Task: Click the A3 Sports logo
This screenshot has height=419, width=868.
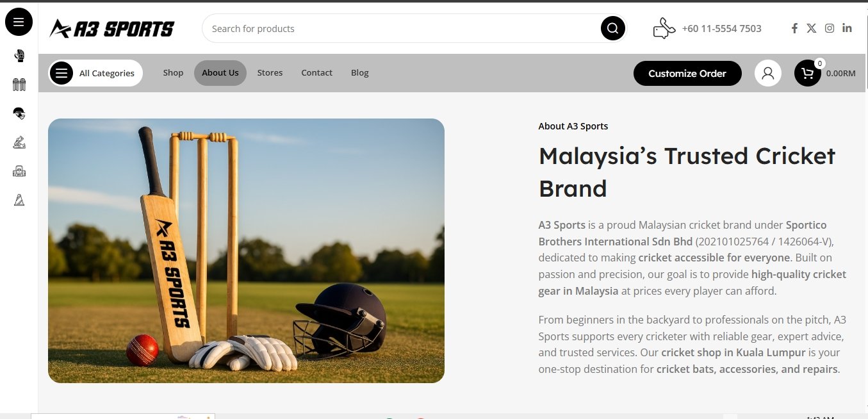Action: click(x=112, y=29)
